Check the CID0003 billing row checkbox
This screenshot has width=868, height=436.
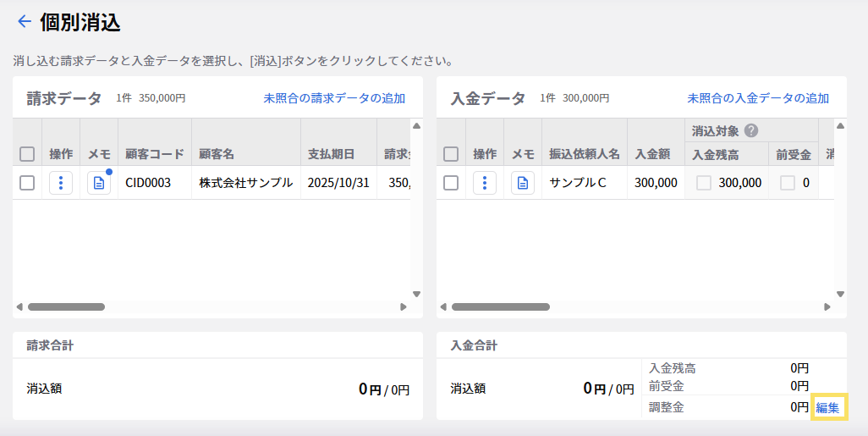27,183
